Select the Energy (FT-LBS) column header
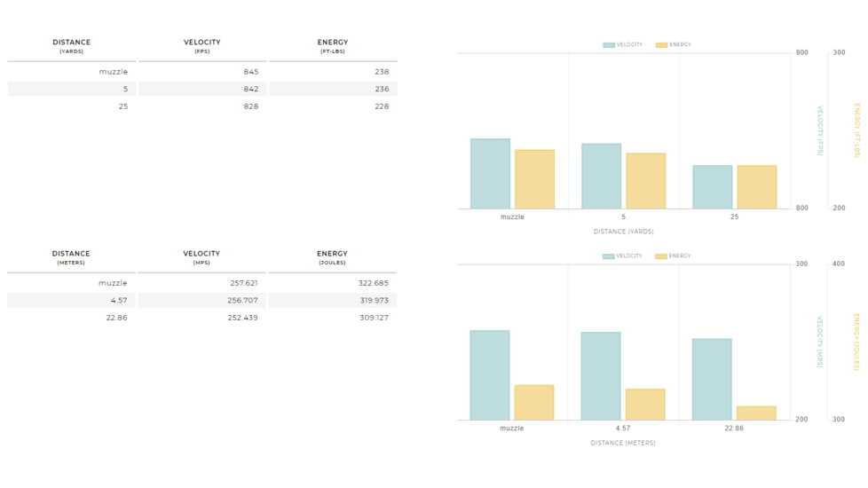The width and height of the screenshot is (868, 488). point(333,46)
